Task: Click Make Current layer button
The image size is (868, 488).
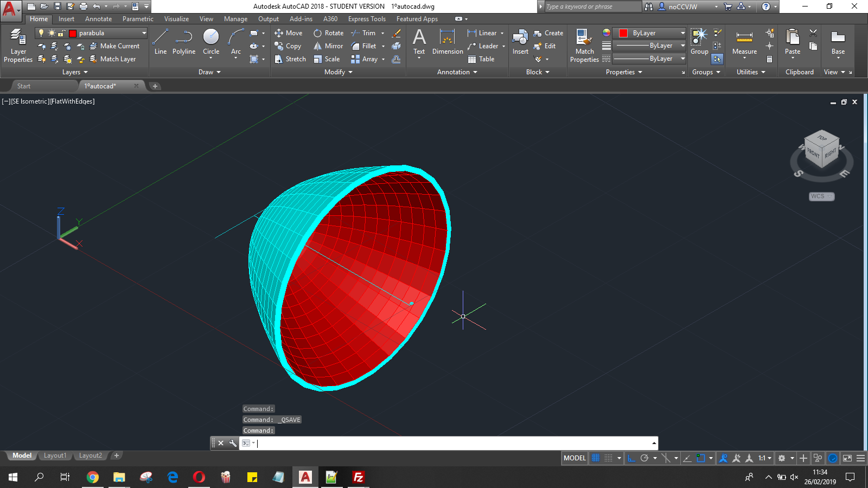Action: point(114,46)
